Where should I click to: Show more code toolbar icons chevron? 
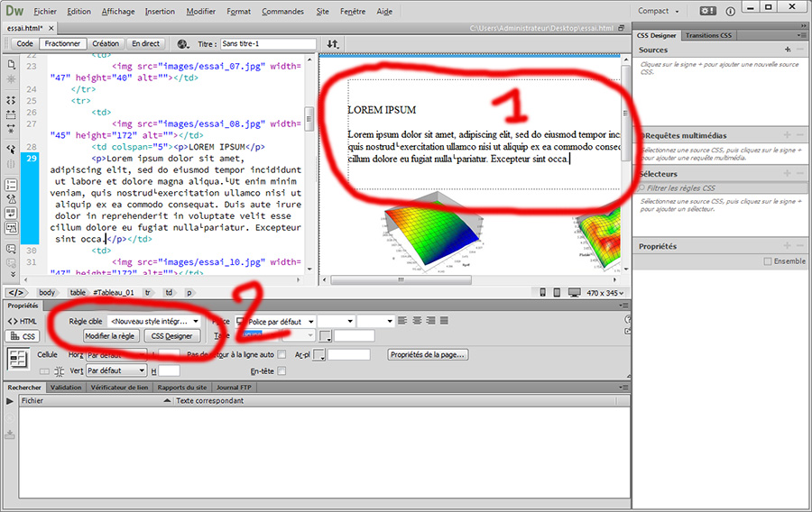coord(13,274)
